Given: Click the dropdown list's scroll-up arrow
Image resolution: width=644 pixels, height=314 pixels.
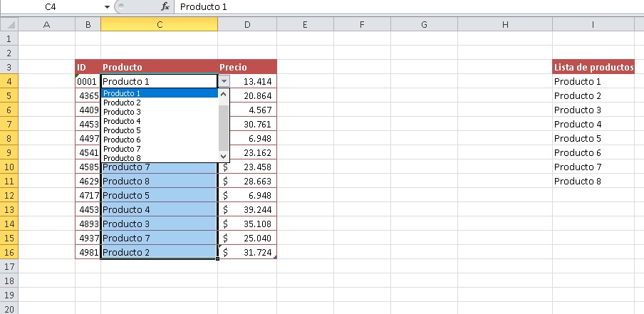Looking at the screenshot, I should tap(224, 94).
